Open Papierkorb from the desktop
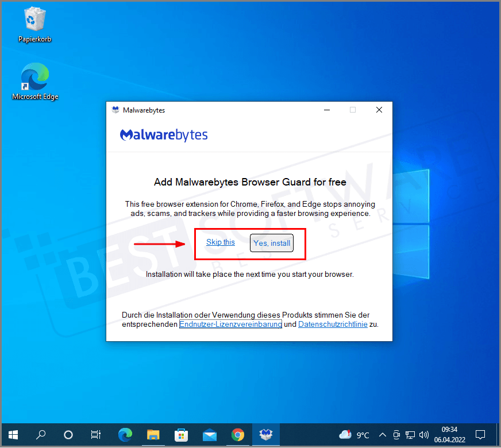Viewport: 501px width, 448px height. coord(34,18)
